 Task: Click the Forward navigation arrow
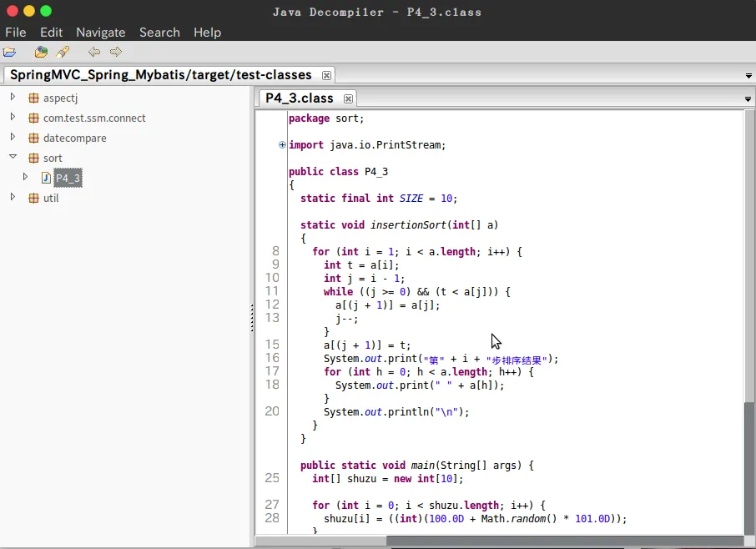[x=116, y=52]
